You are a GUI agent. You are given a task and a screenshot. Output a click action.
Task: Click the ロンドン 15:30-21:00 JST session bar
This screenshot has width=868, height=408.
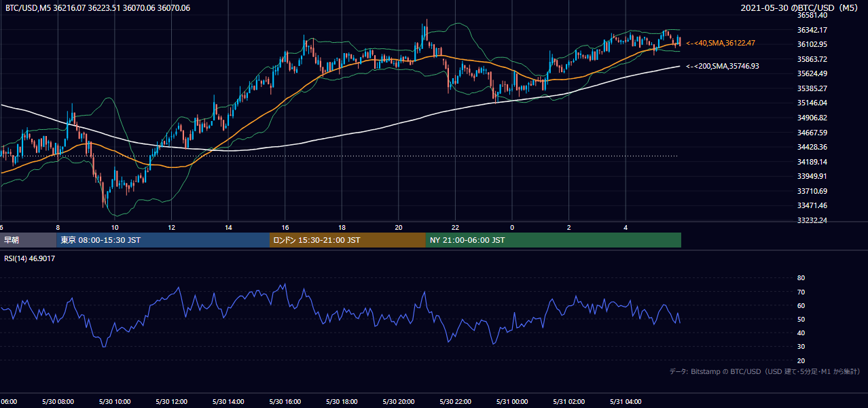coord(348,240)
